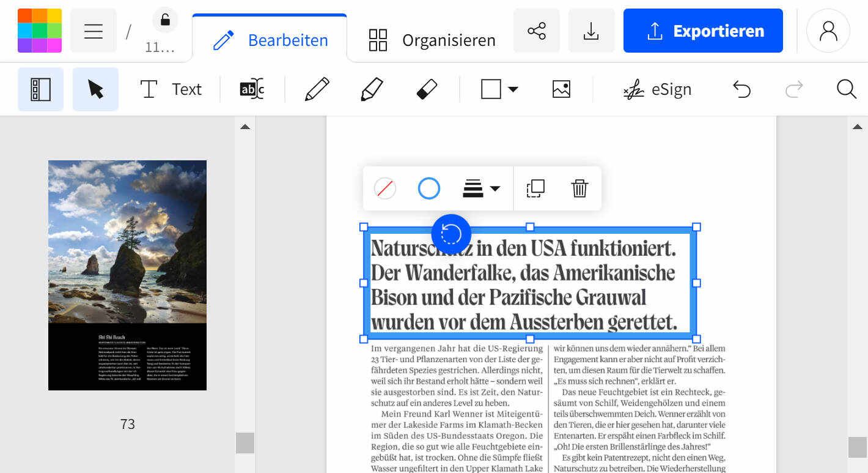Screen dimensions: 868x473
Task: Click the Exportieren button
Action: tap(703, 30)
